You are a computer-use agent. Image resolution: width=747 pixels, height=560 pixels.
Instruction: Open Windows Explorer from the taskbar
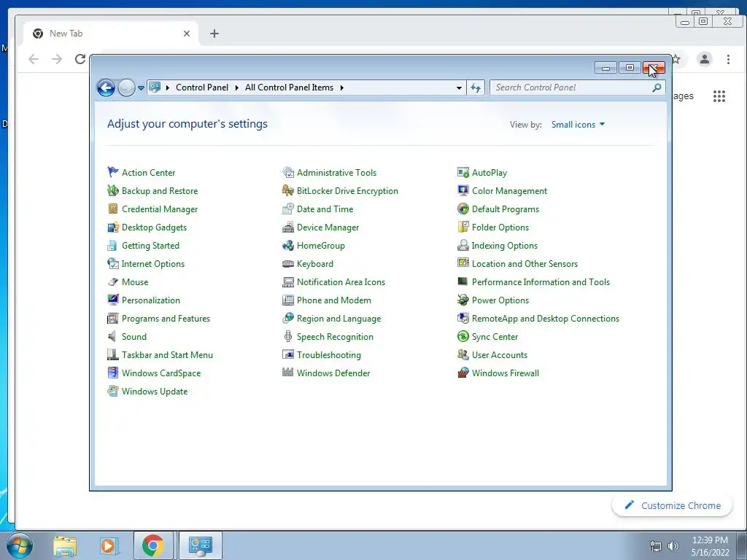tap(65, 545)
